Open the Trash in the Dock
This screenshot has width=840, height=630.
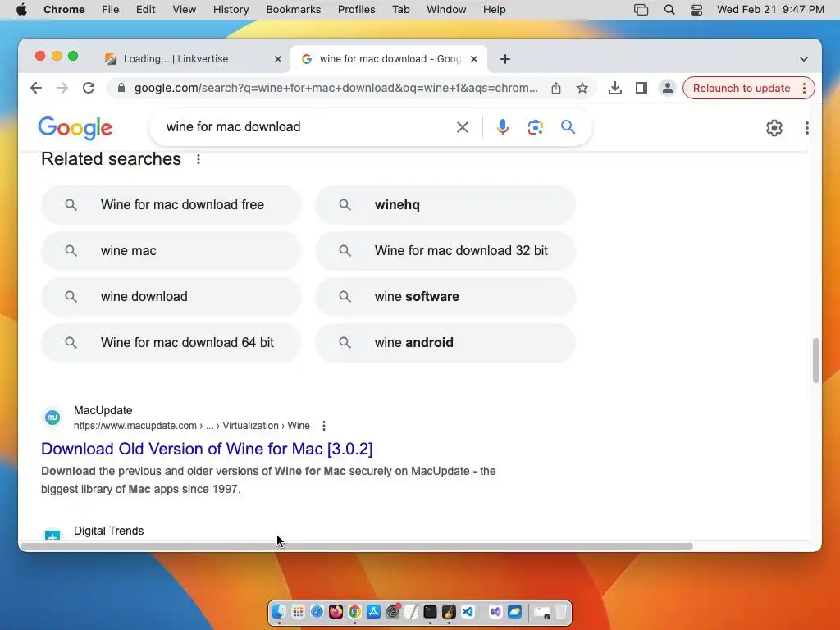point(561,611)
